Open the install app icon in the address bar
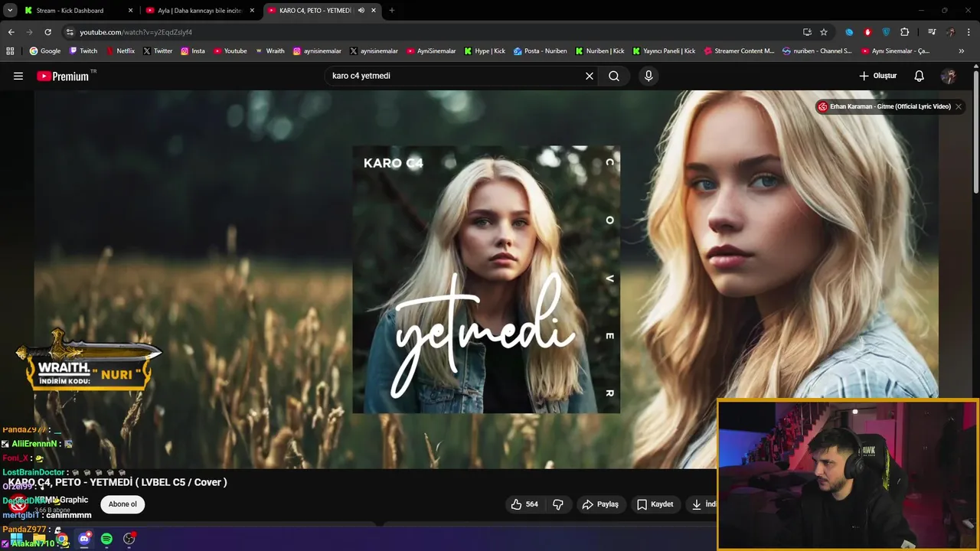 tap(807, 32)
